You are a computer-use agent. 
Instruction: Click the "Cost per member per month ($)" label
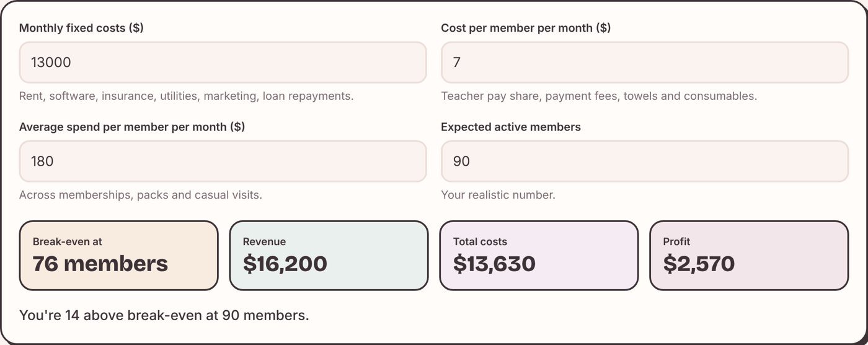tap(526, 28)
